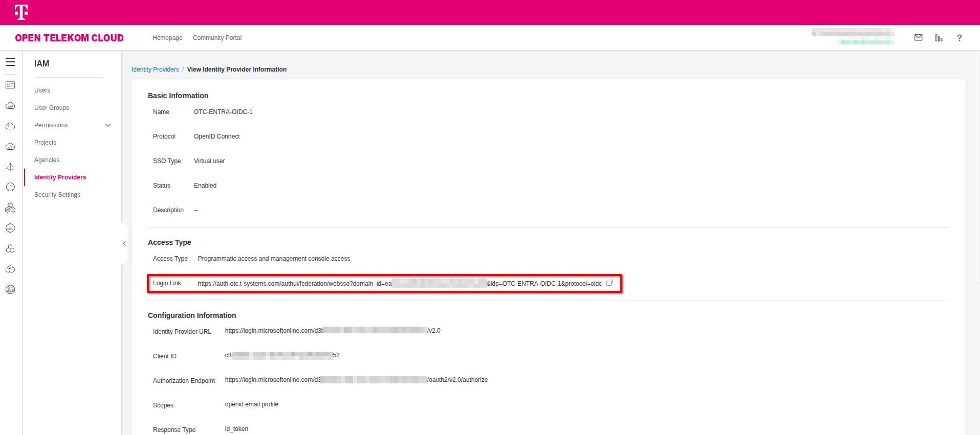Click the ID card icon in left rail
The height and width of the screenshot is (435, 980).
tap(10, 85)
